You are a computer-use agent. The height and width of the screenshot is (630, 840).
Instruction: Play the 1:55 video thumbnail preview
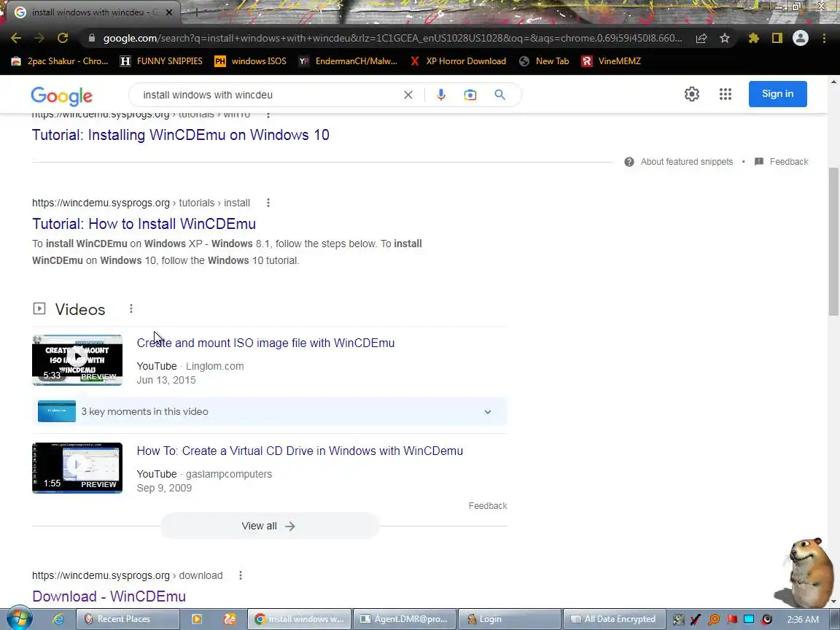tap(77, 468)
